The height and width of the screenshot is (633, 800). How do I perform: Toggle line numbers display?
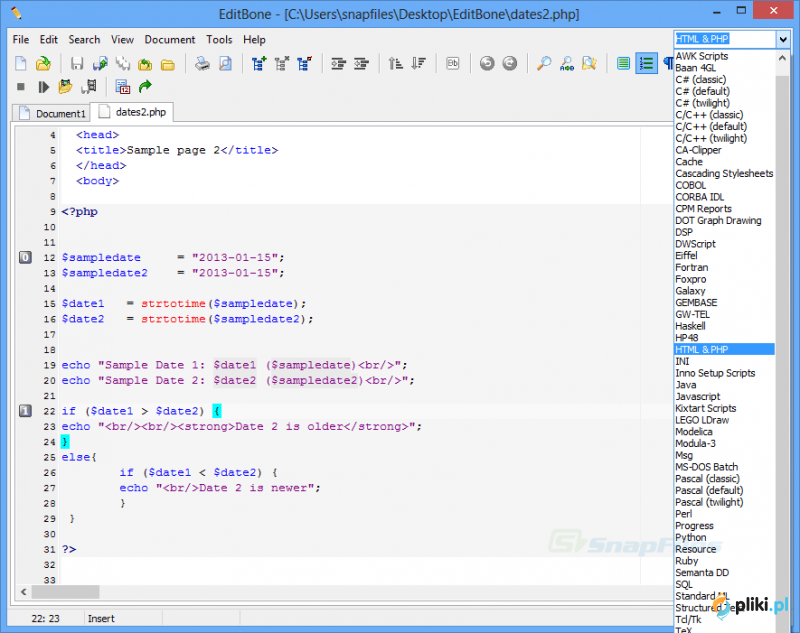coord(646,64)
